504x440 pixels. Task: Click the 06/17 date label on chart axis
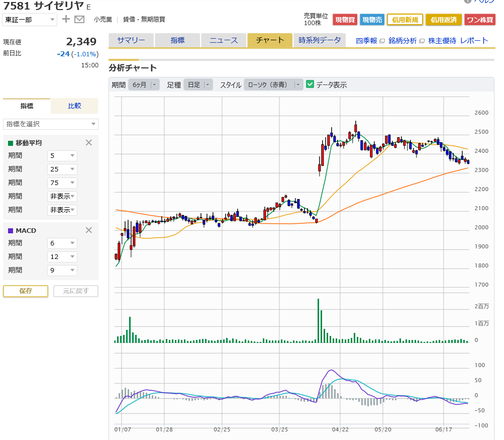444,429
